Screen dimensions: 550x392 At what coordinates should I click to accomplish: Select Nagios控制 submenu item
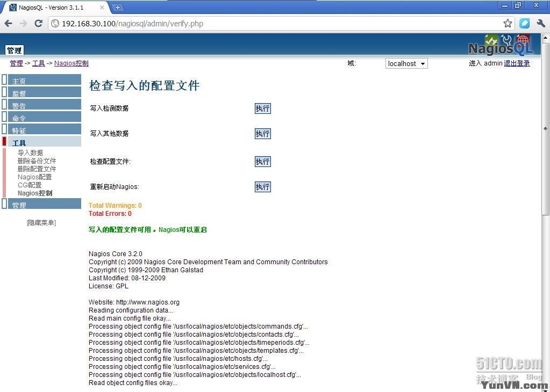pyautogui.click(x=35, y=193)
